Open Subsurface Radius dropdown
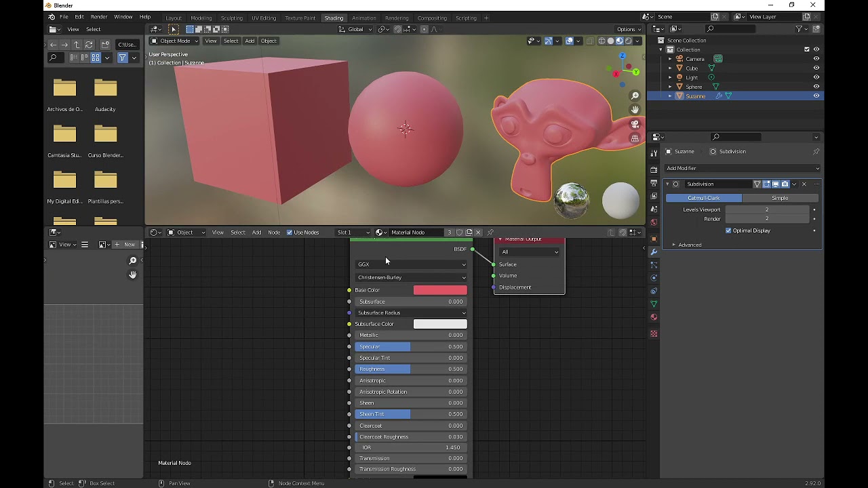Viewport: 868px width, 488px height. coord(411,312)
